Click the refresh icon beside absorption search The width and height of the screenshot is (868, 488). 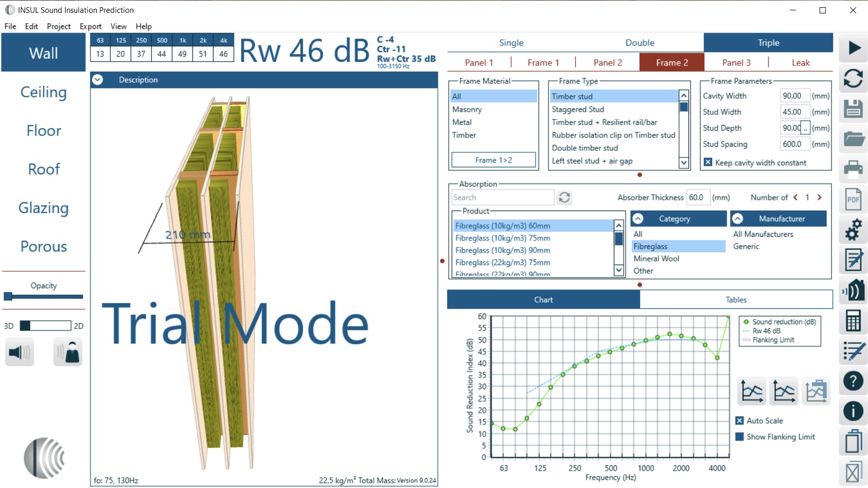(x=564, y=198)
